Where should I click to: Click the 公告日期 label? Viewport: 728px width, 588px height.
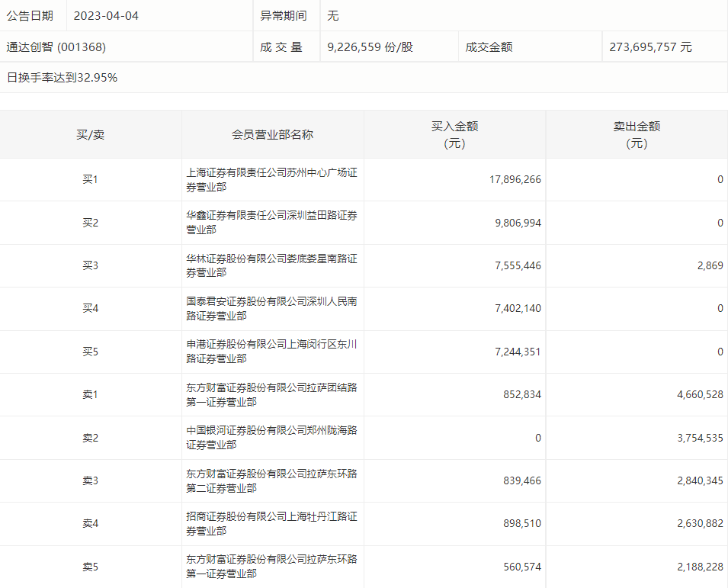tap(30, 16)
